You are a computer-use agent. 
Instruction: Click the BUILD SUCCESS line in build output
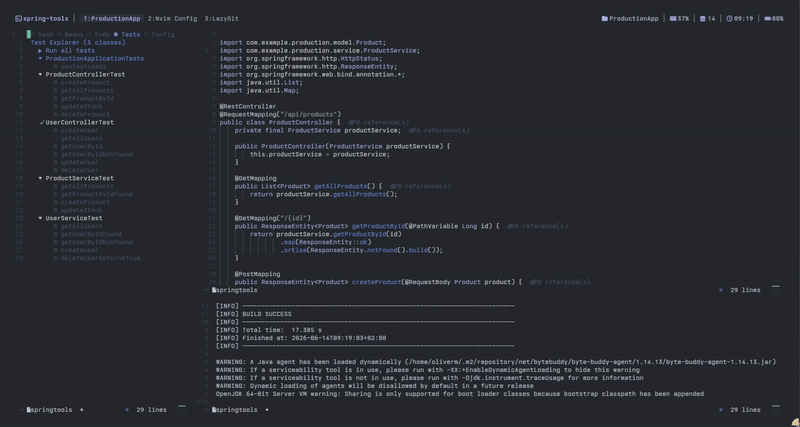coord(254,314)
